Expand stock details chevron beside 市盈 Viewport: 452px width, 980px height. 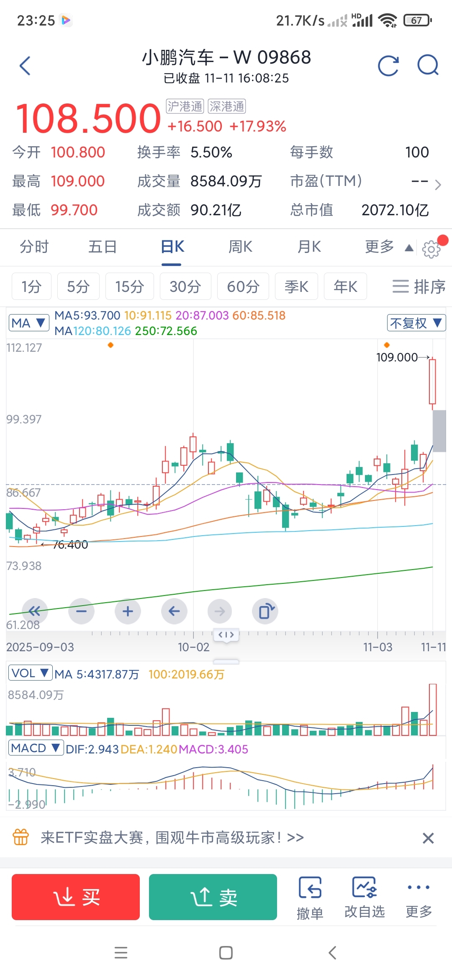tap(438, 185)
